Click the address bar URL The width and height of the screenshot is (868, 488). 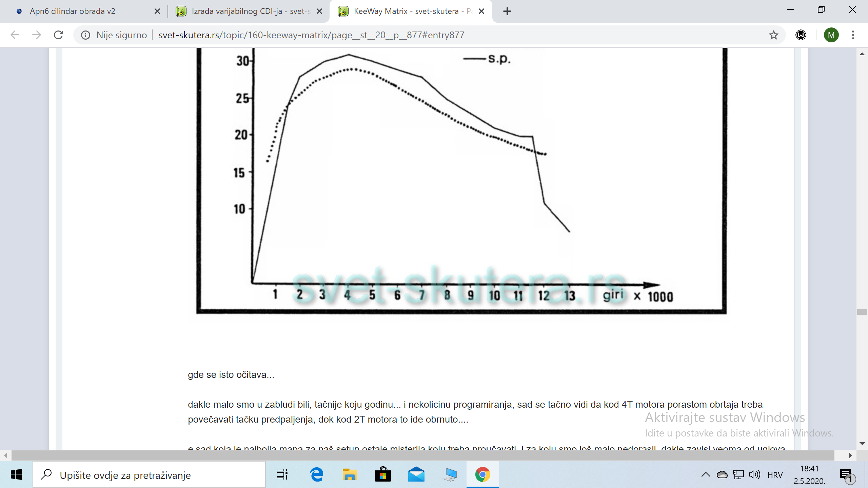[311, 35]
